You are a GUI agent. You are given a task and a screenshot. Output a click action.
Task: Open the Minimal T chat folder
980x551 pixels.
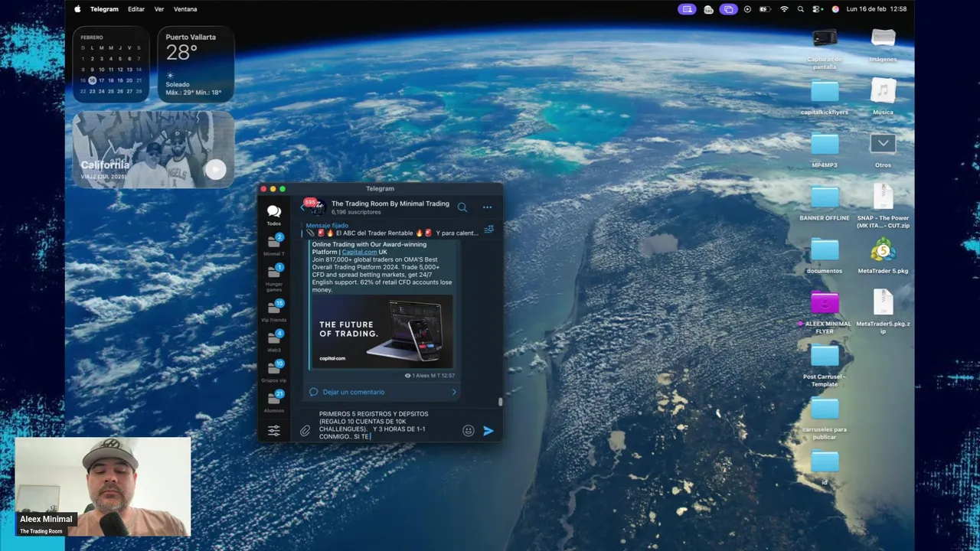(273, 245)
